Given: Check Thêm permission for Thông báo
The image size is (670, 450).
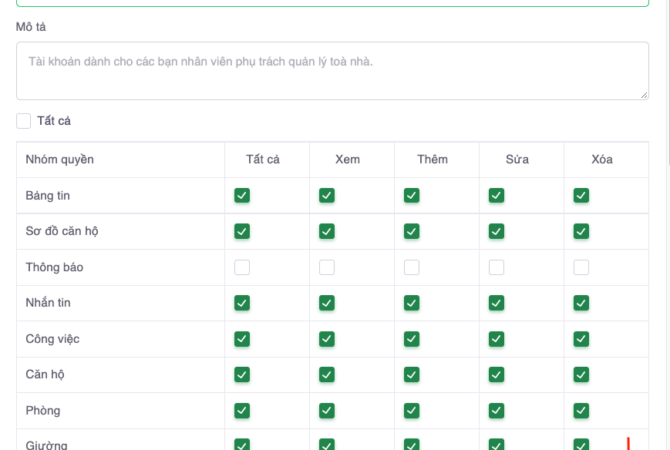Looking at the screenshot, I should coord(411,267).
